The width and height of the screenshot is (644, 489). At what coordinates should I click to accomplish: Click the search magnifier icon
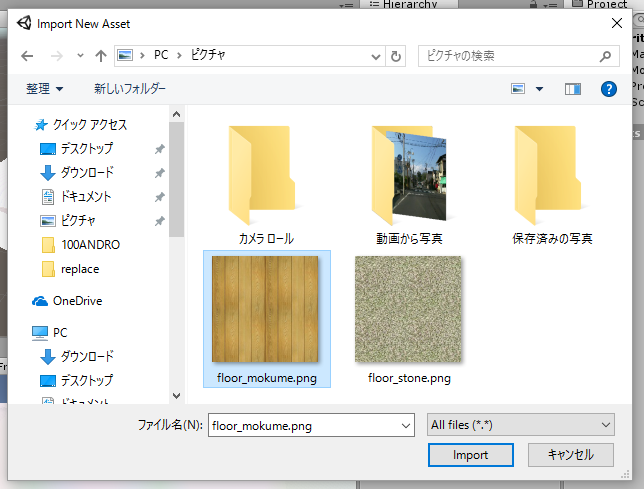pos(605,56)
